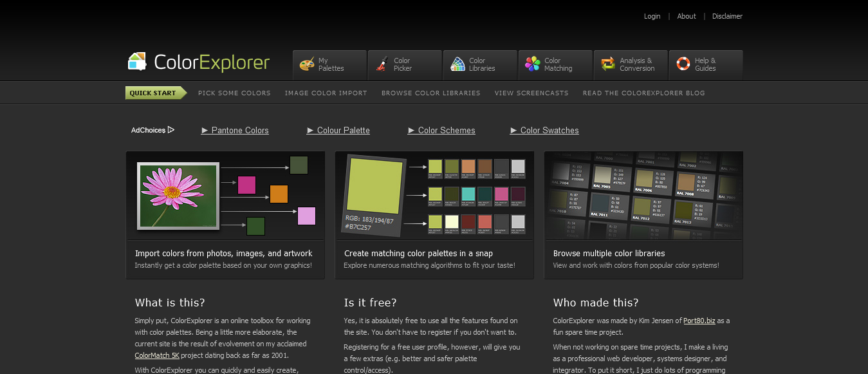Click the Color Matching flower icon
Viewport: 868px width, 374px height.
(533, 64)
